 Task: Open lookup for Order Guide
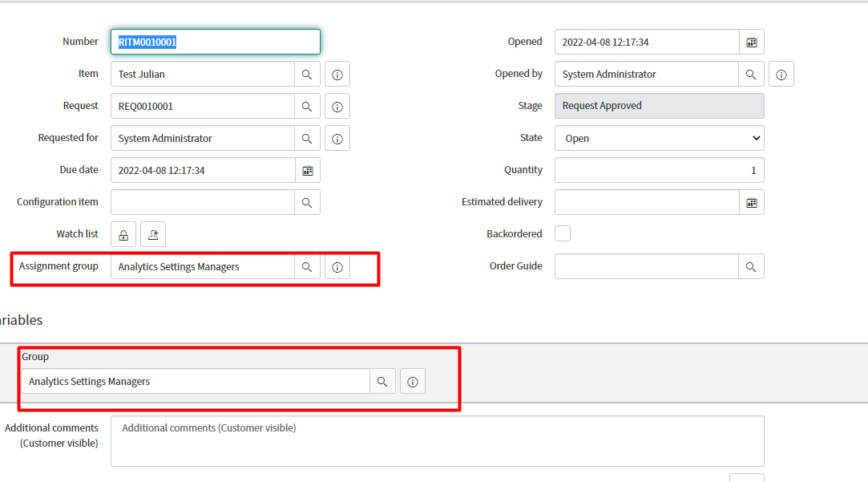tap(751, 267)
